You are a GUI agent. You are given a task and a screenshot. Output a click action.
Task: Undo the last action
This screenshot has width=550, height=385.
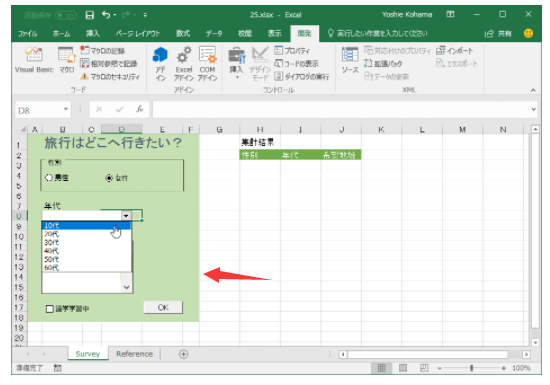[x=106, y=15]
